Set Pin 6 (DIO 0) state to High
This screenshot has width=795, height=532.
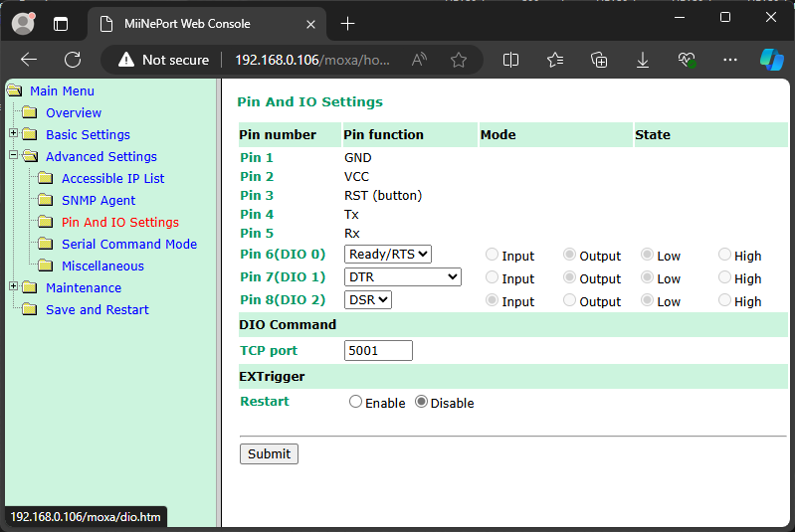724,255
